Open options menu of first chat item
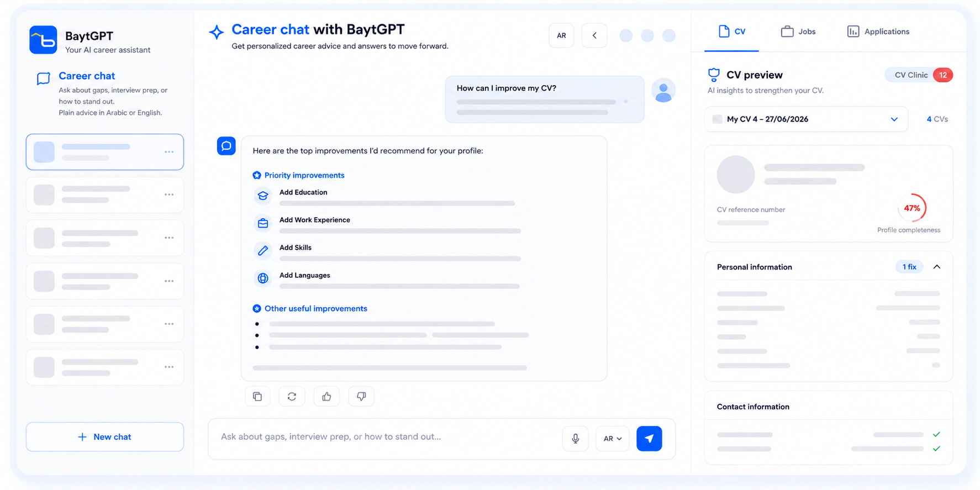The width and height of the screenshot is (980, 490). coord(169,152)
